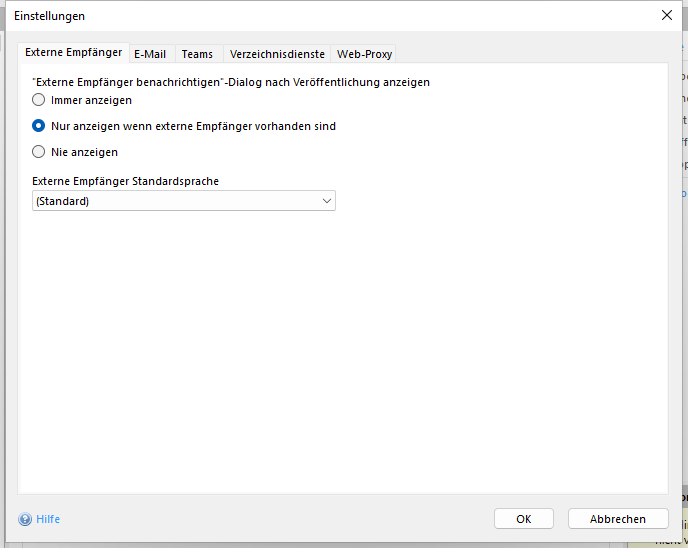Choose the 'Nie anzeigen' radio option
The width and height of the screenshot is (688, 548).
coord(39,152)
